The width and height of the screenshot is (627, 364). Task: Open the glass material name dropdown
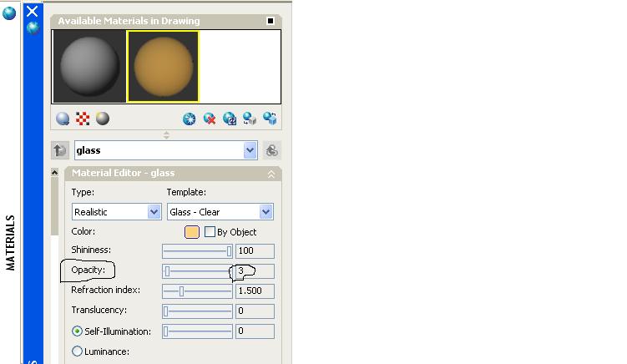[x=250, y=150]
